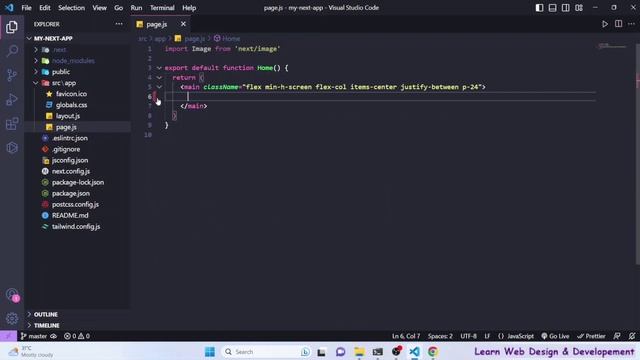Screen dimensions: 640x360
Task: Change encoding via UTF-8 status item
Action: coord(468,336)
